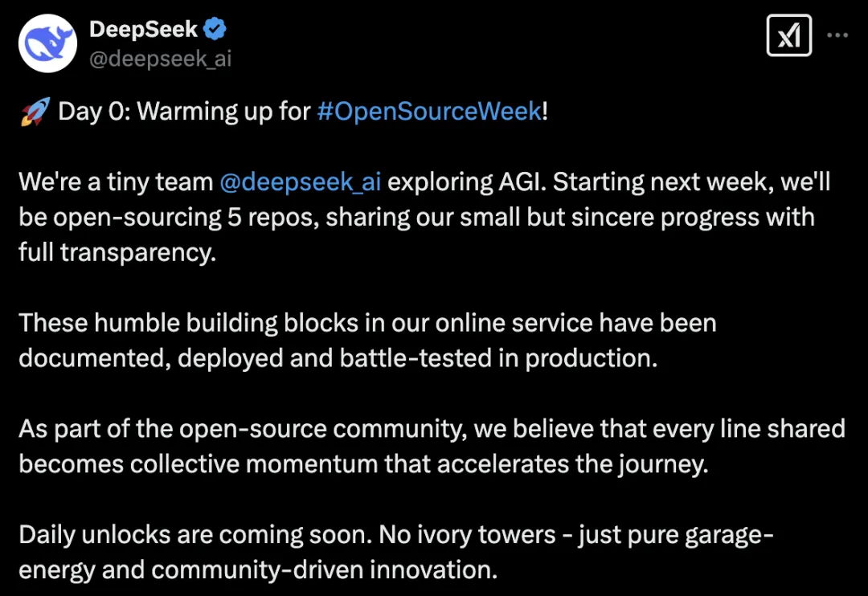Open the three-dot more options menu
Image resolution: width=868 pixels, height=596 pixels.
(x=837, y=35)
